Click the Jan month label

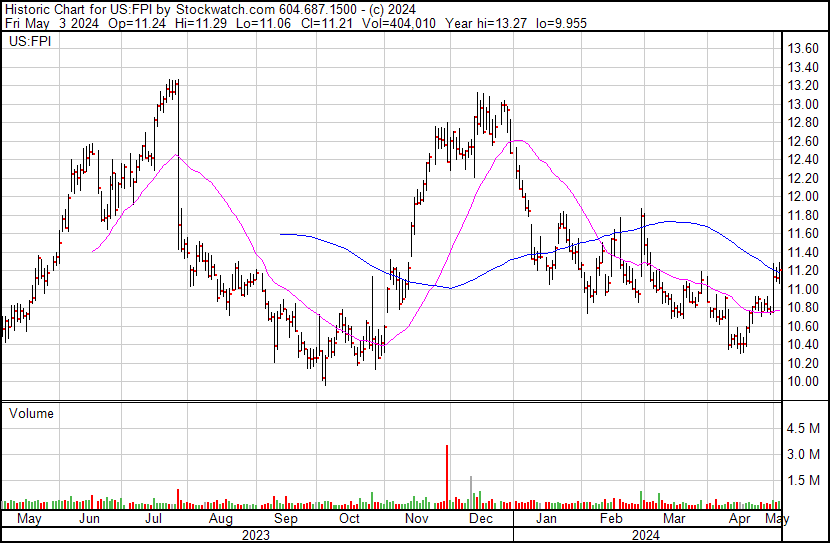tap(546, 518)
